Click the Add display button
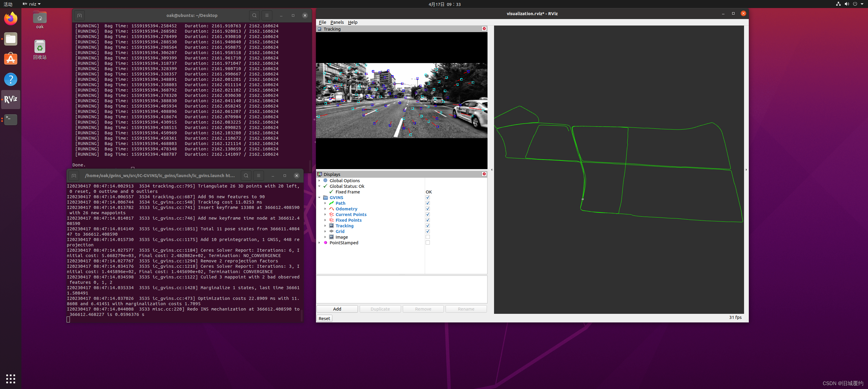 pos(337,309)
